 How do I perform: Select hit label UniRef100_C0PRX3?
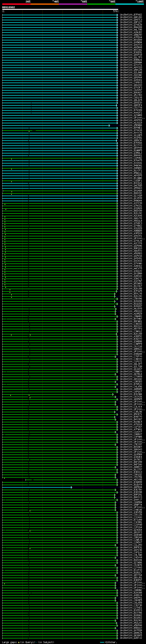(x=131, y=82)
